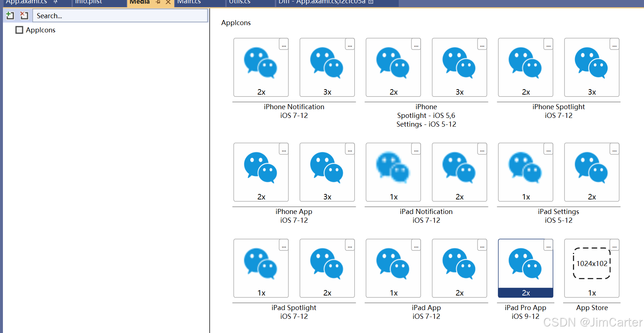Select the iPhone Notification 3x icon slot
Viewport: 644px width, 333px height.
[327, 67]
